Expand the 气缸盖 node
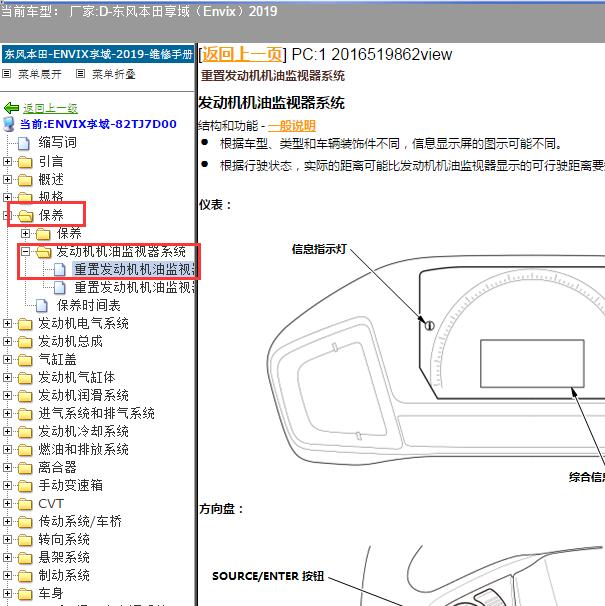The height and width of the screenshot is (606, 605). coord(7,359)
